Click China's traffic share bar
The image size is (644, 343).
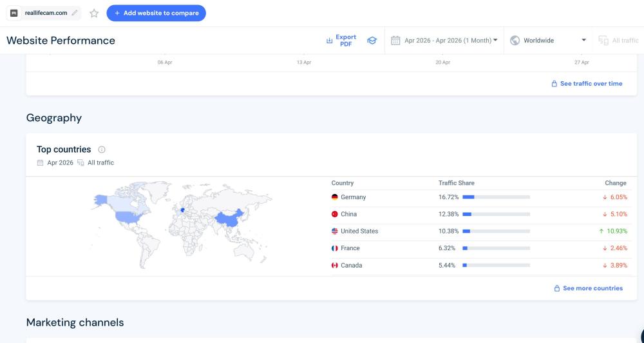496,214
